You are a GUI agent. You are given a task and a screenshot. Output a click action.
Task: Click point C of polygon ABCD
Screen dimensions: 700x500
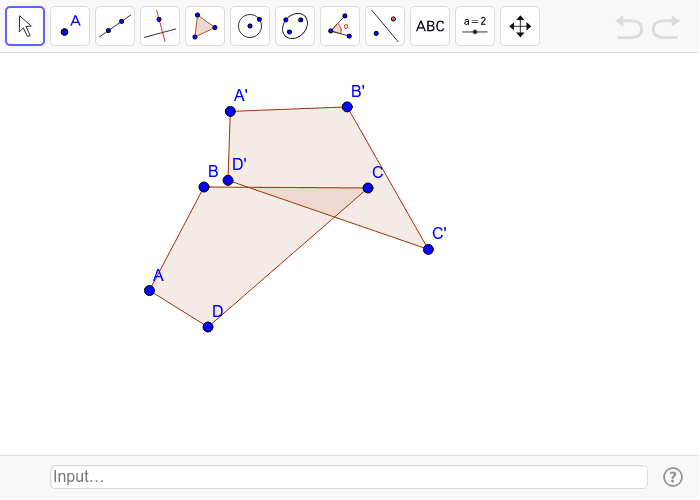(368, 188)
